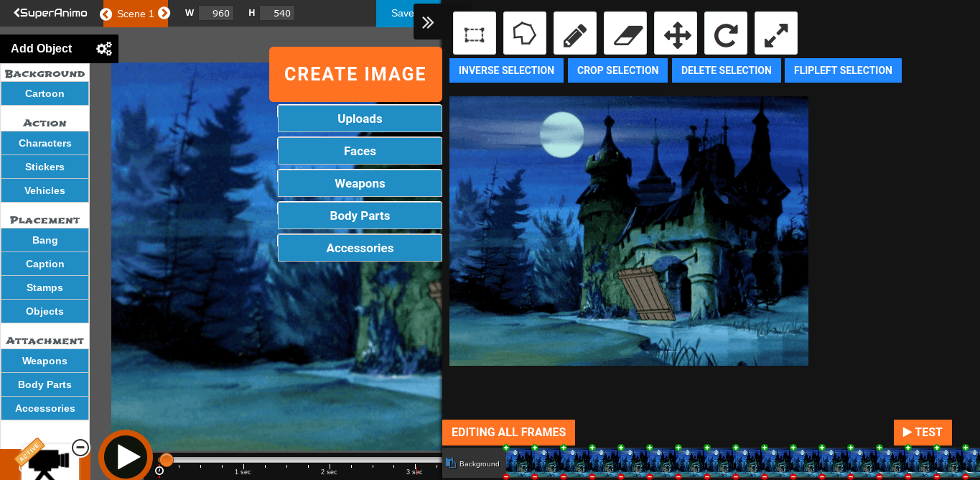The height and width of the screenshot is (480, 980).
Task: Open Weapons in Create Image menu
Action: pyautogui.click(x=360, y=183)
